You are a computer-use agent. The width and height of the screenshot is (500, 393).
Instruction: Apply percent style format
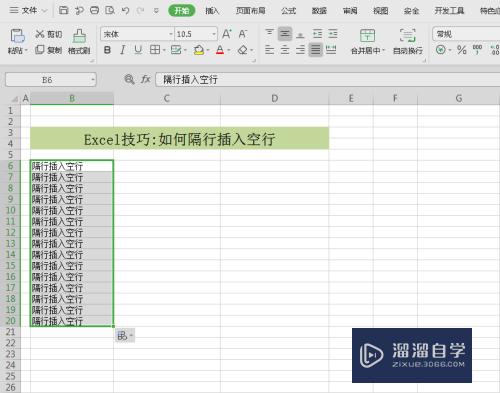point(462,50)
